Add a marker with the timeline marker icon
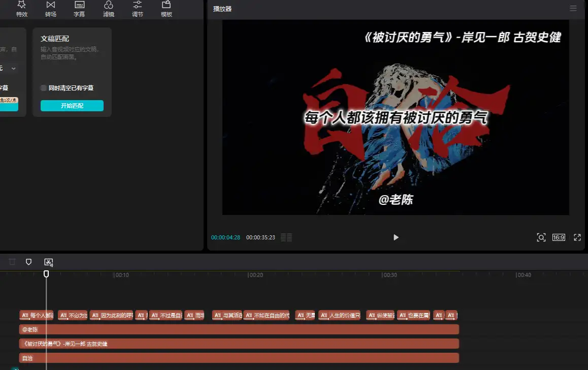The height and width of the screenshot is (370, 588). [x=28, y=262]
